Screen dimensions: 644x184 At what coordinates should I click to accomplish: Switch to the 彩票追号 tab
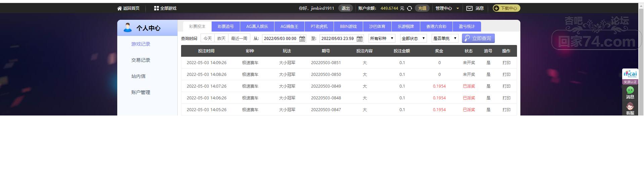(226, 27)
